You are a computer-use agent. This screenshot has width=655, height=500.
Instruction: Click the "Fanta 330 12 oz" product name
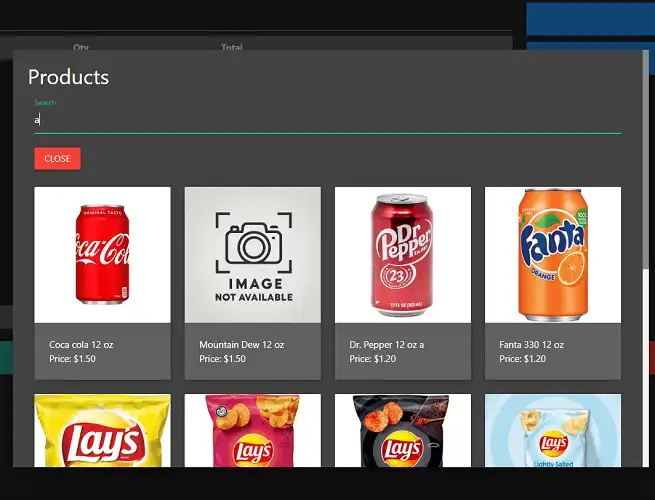click(532, 345)
